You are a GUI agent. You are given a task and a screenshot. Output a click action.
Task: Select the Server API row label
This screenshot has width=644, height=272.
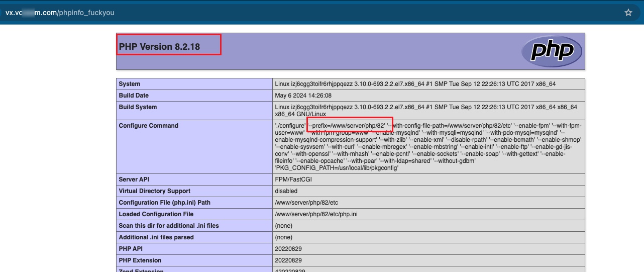click(x=134, y=179)
